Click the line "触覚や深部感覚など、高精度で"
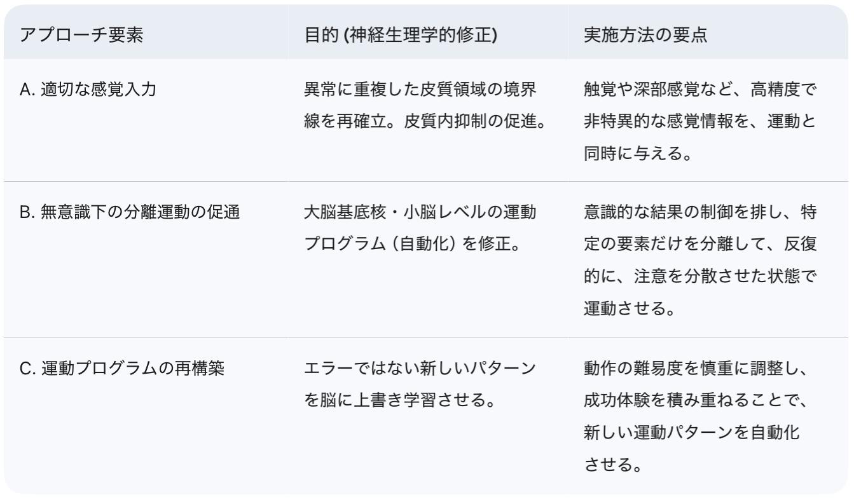854x504 pixels. (x=698, y=90)
